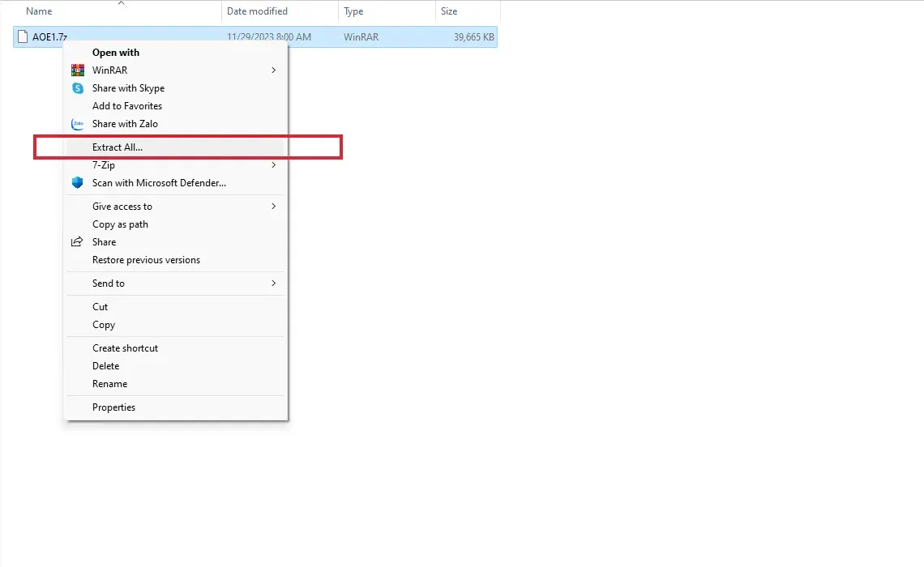Click the Skype icon in context menu

[78, 88]
